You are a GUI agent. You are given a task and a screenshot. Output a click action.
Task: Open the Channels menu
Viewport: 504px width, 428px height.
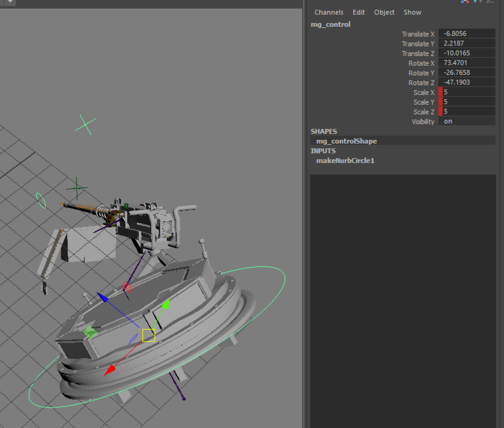329,12
